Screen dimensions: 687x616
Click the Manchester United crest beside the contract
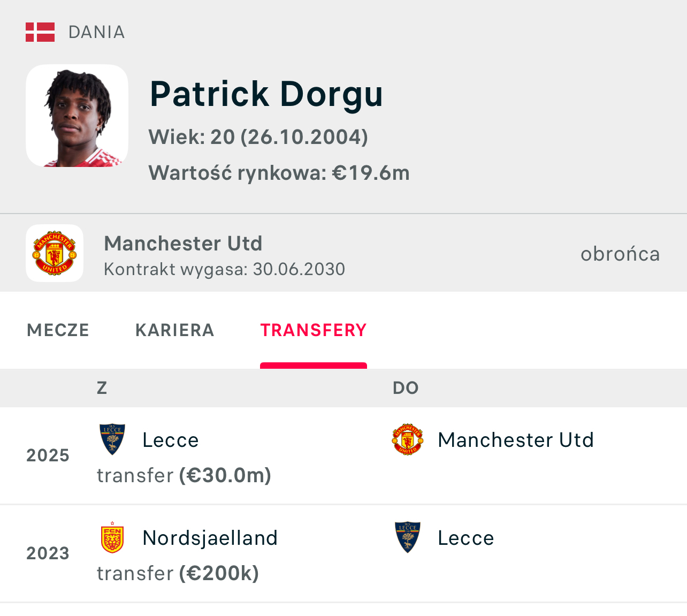pos(55,253)
